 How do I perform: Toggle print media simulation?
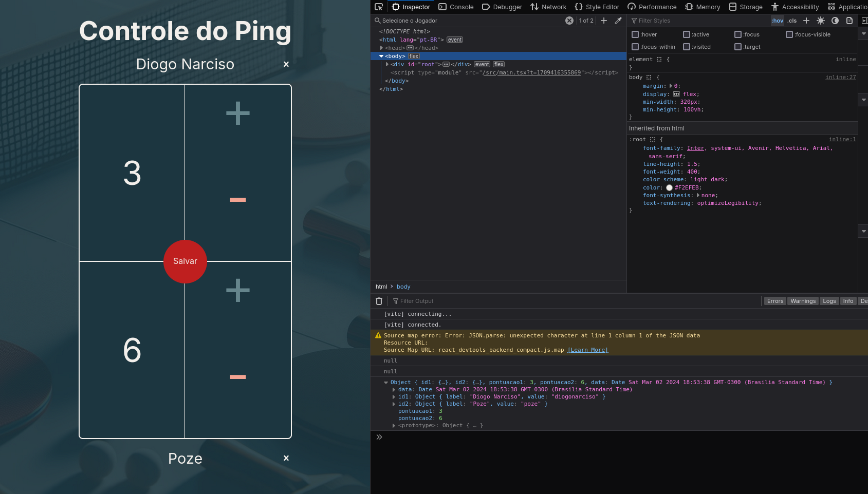point(849,21)
